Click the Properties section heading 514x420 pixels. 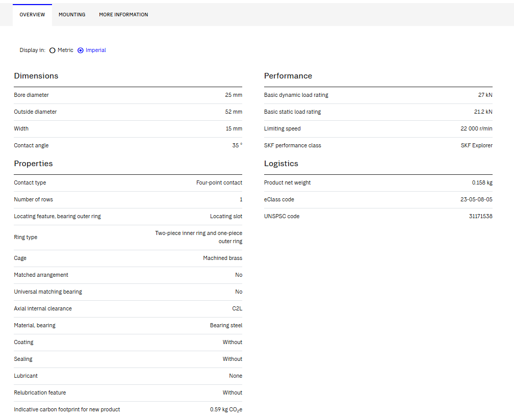coord(33,164)
